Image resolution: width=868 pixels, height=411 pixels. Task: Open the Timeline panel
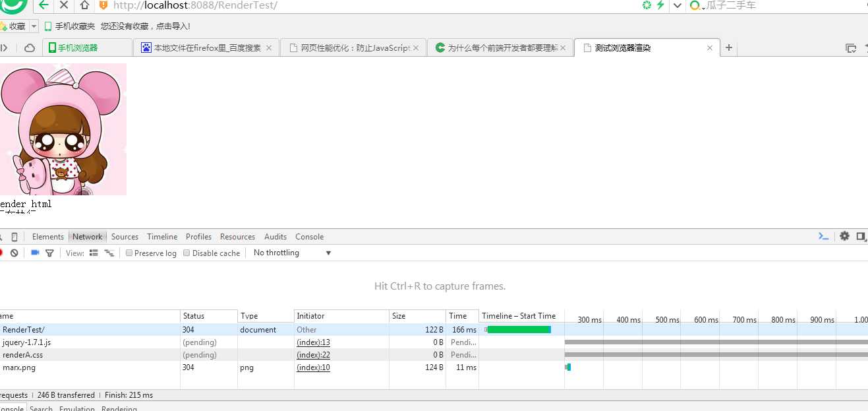[162, 237]
